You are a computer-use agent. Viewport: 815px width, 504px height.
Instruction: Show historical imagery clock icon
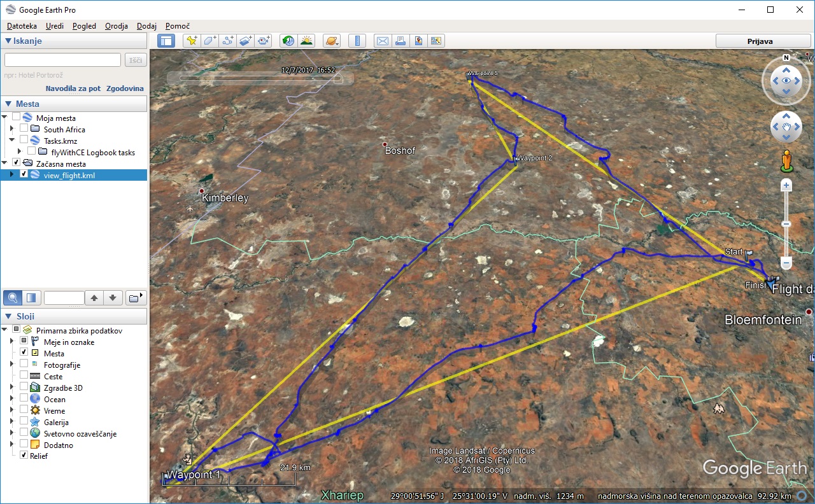point(288,41)
